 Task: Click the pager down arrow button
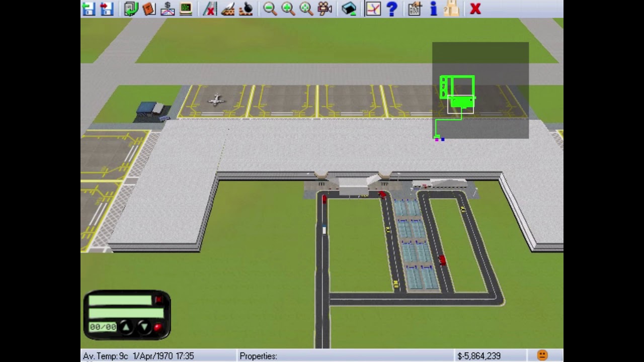[144, 327]
